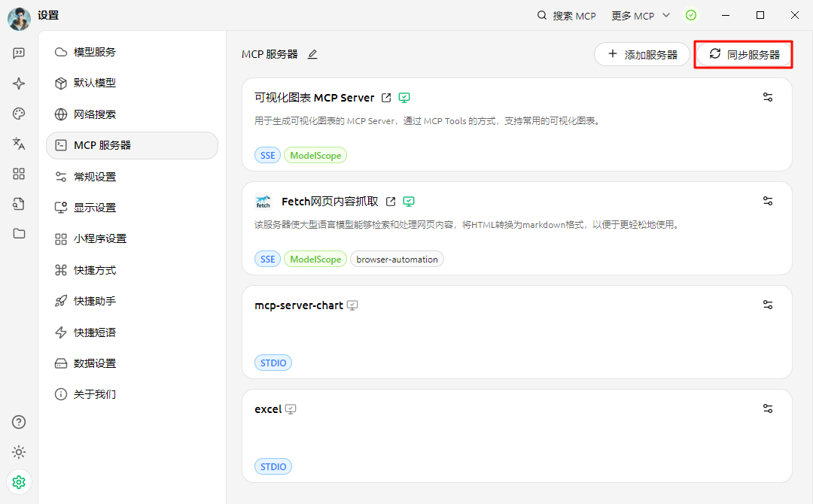Click the 添加服务器 button
The image size is (813, 504).
(642, 54)
